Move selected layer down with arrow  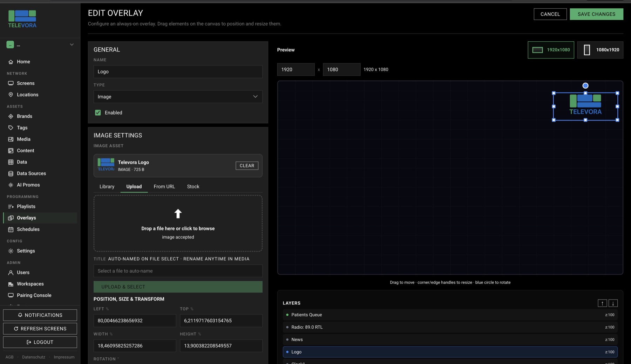point(613,303)
